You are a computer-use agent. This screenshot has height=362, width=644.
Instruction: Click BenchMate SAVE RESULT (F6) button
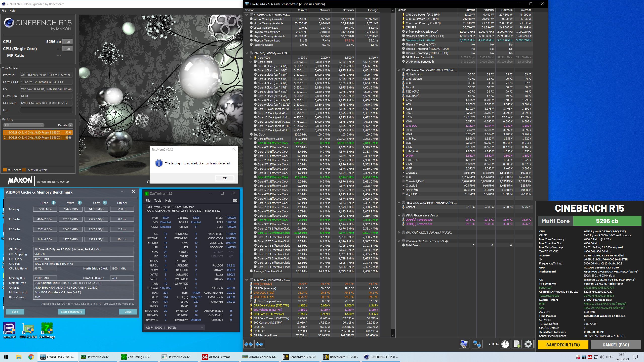click(563, 345)
